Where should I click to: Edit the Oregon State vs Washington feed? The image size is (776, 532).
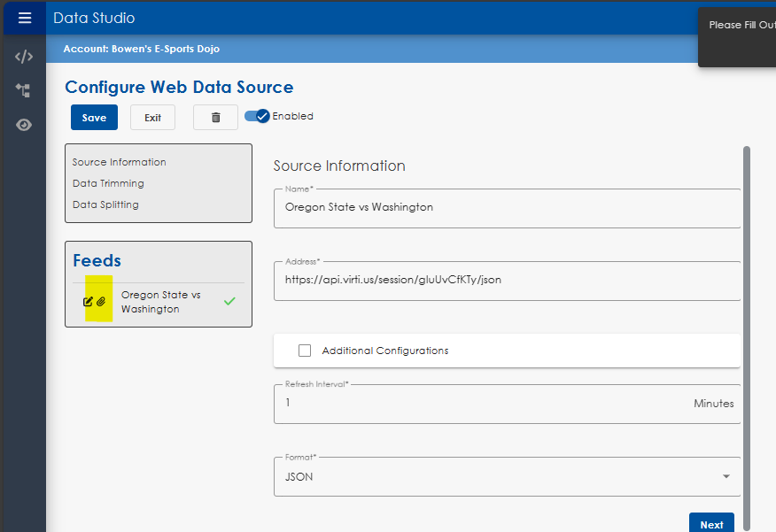click(88, 302)
